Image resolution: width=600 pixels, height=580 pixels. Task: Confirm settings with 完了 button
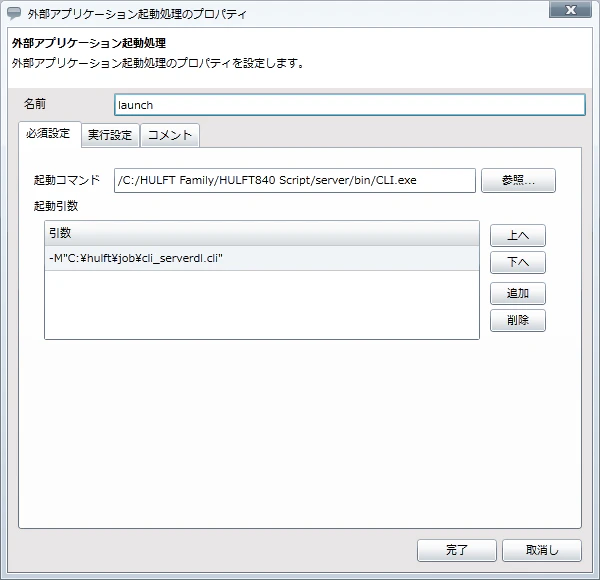(x=457, y=550)
